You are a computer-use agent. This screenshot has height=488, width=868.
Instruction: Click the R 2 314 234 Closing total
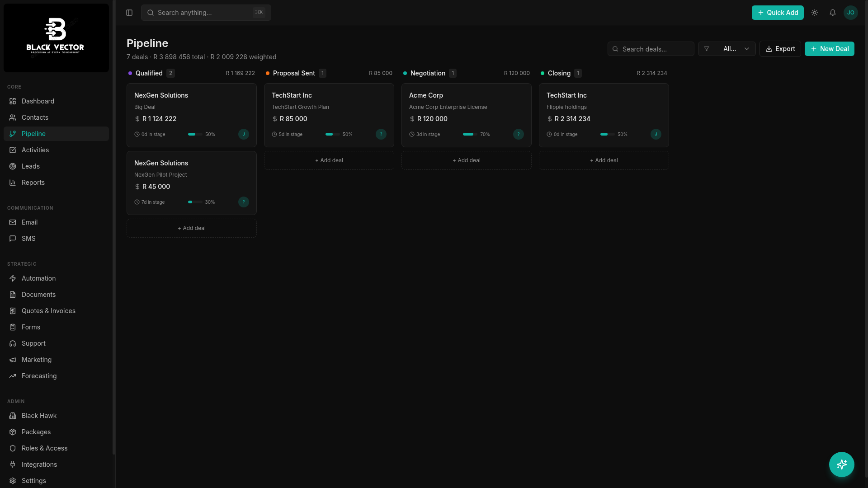pyautogui.click(x=652, y=73)
